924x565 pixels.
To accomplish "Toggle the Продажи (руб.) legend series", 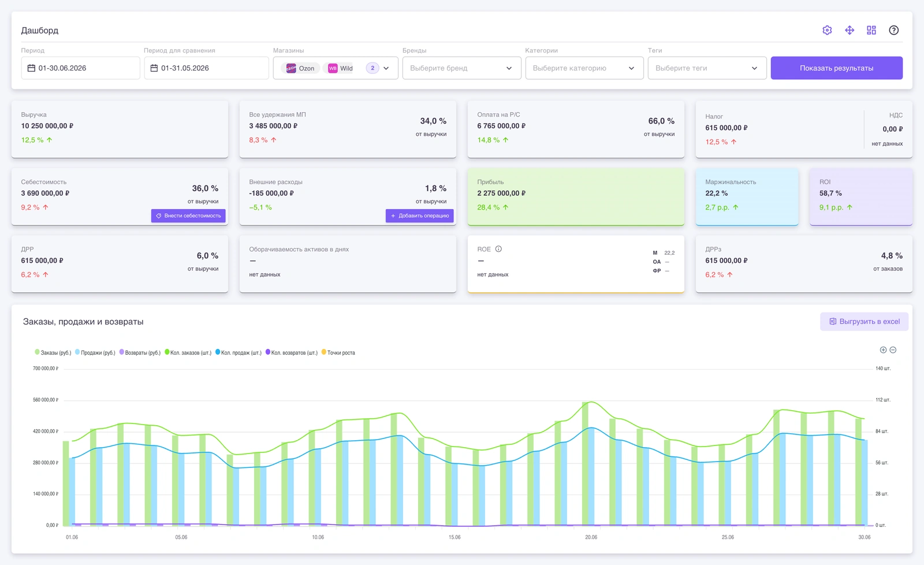I will click(95, 352).
